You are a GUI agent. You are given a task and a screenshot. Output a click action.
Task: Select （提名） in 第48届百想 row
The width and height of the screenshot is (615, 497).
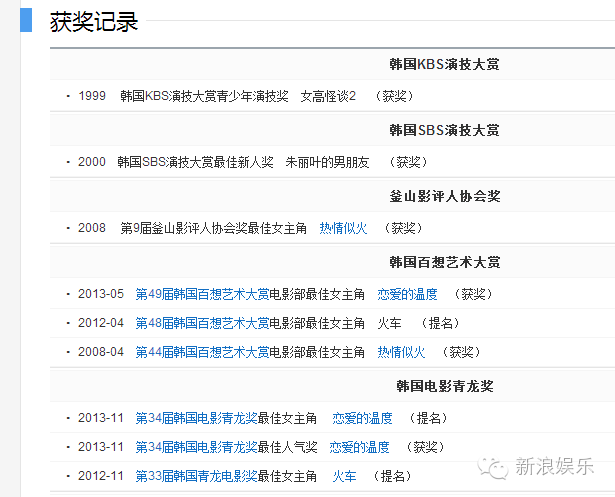(x=440, y=323)
